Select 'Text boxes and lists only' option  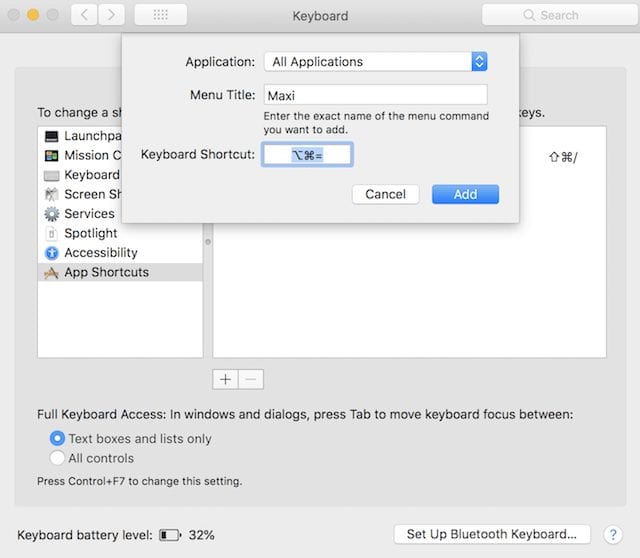tap(58, 438)
